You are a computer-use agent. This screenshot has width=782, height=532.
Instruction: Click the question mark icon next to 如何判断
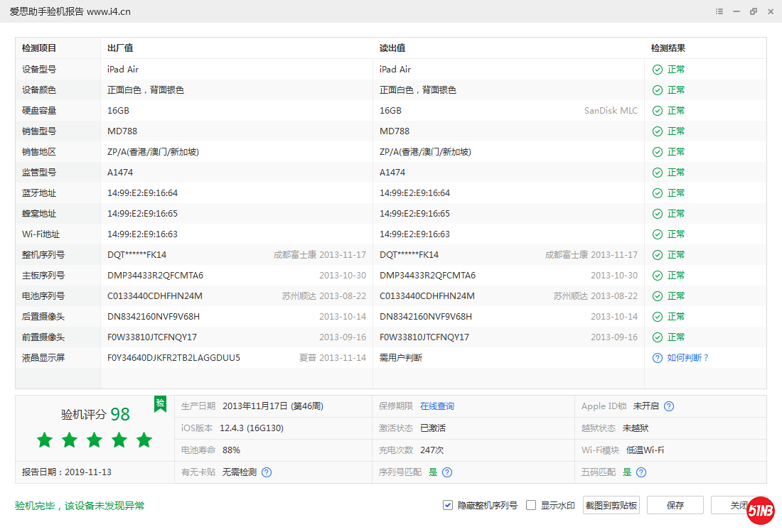pyautogui.click(x=656, y=357)
